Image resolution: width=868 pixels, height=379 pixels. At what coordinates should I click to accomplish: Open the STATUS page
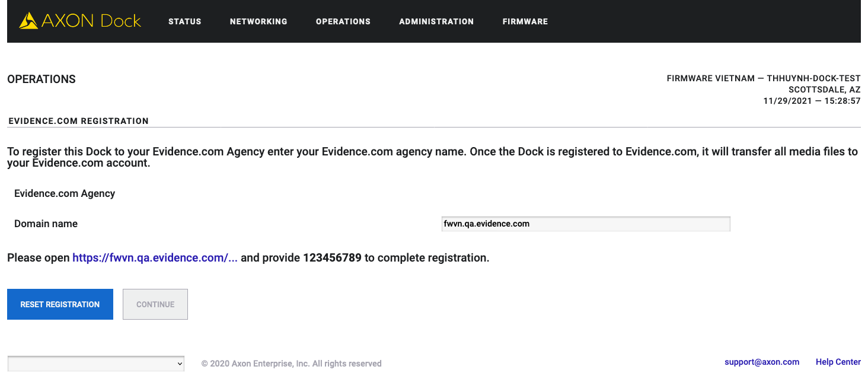tap(184, 21)
